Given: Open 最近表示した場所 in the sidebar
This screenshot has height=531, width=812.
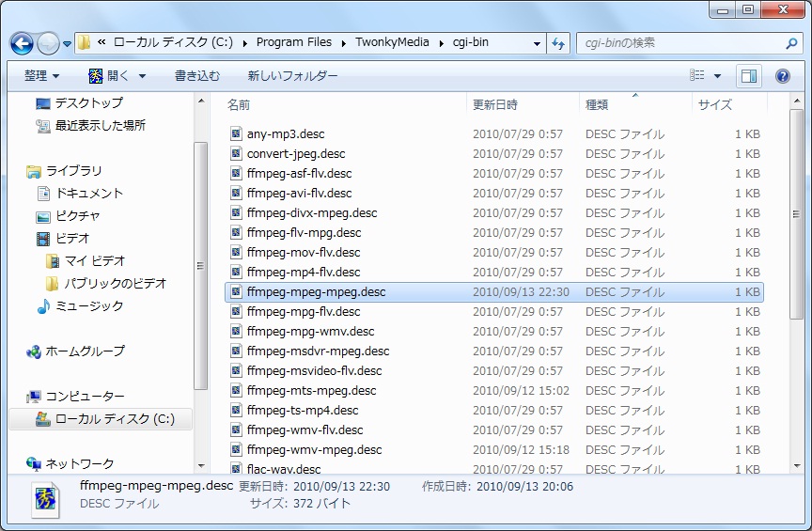Looking at the screenshot, I should click(x=90, y=125).
